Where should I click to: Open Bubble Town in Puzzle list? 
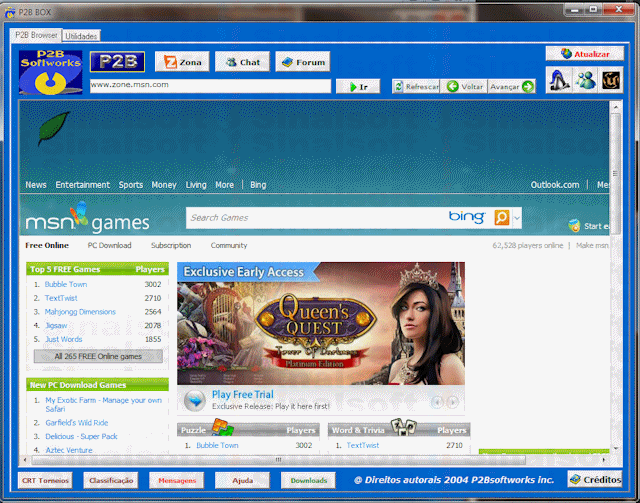[x=217, y=445]
